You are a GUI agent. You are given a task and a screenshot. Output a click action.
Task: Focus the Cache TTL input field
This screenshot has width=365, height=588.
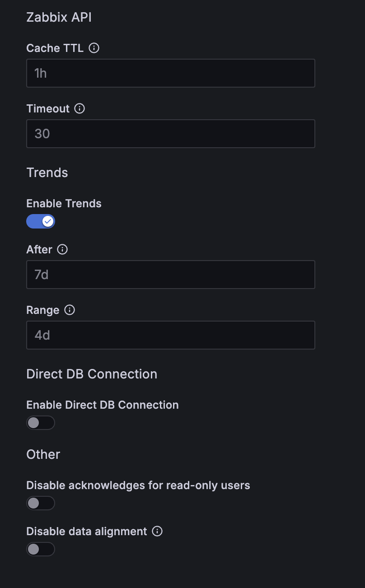(x=171, y=73)
